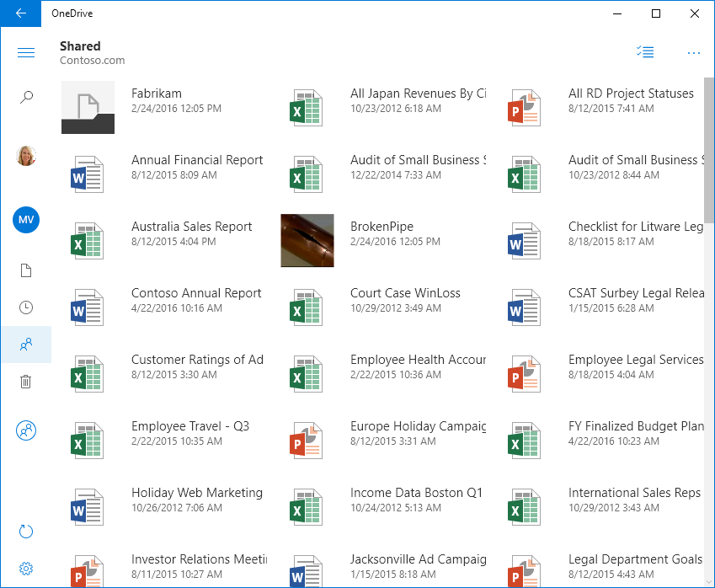Open the See more menu
This screenshot has height=588, width=715.
tap(693, 51)
